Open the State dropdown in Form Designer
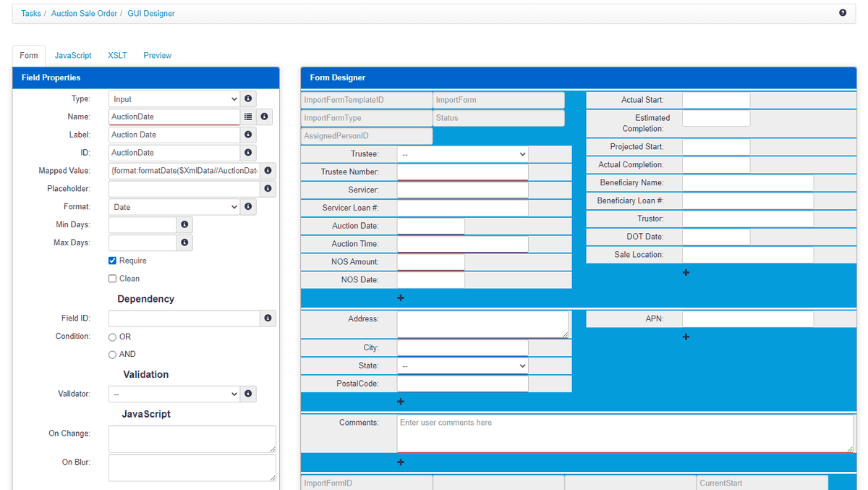Screen dimensions: 868x490 [463, 366]
